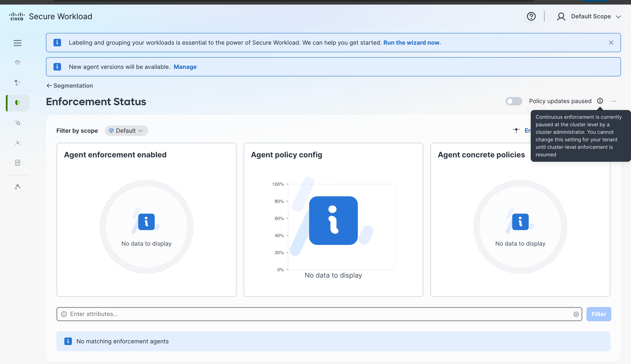This screenshot has height=364, width=631.
Task: Click the Agent concrete policies card title
Action: (x=481, y=155)
